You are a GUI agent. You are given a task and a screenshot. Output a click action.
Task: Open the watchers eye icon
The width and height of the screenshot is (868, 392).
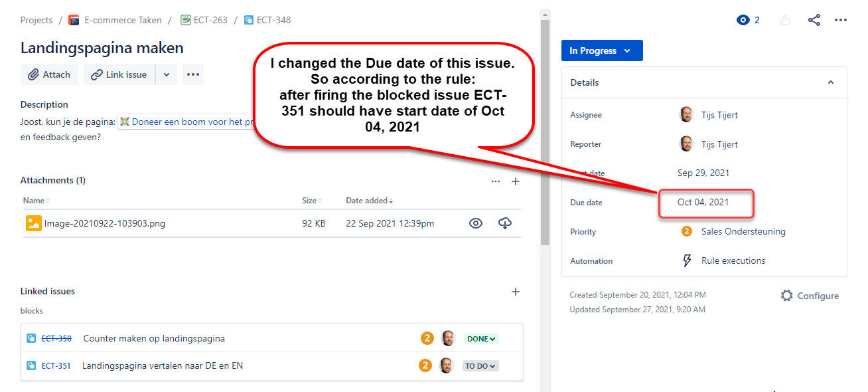tap(743, 20)
